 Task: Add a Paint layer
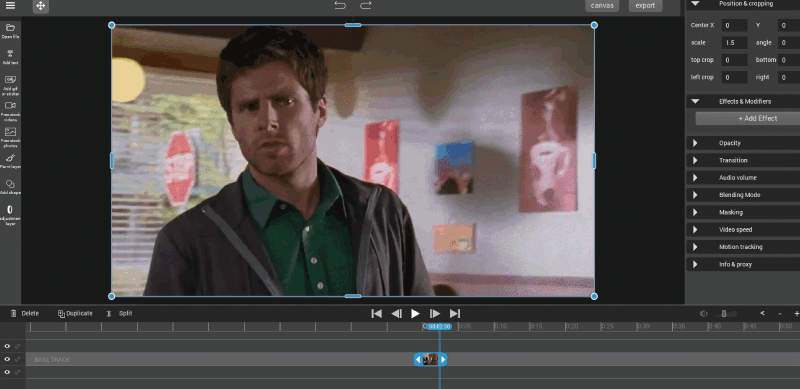[x=10, y=158]
